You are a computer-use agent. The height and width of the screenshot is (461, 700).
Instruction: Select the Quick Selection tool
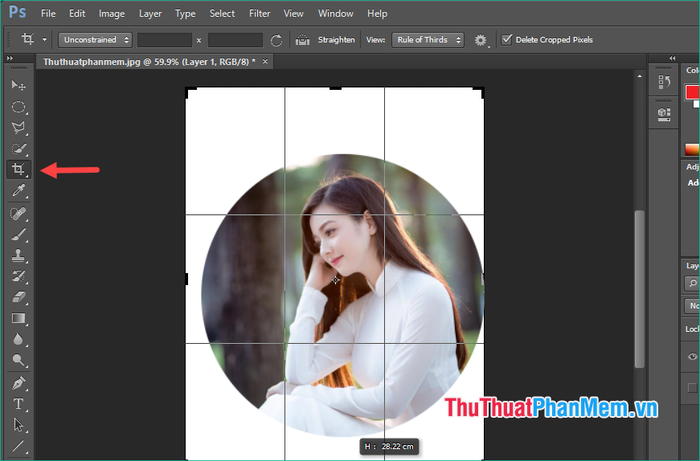click(x=18, y=149)
